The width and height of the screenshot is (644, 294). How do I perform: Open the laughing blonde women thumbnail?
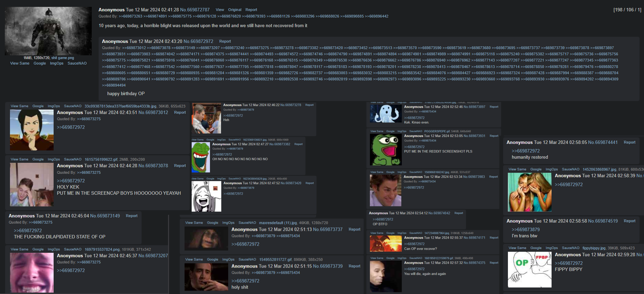[530, 192]
